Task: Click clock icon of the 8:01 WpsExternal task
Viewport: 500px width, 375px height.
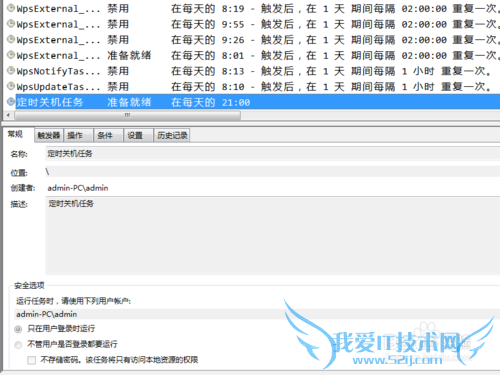Action: click(x=11, y=55)
